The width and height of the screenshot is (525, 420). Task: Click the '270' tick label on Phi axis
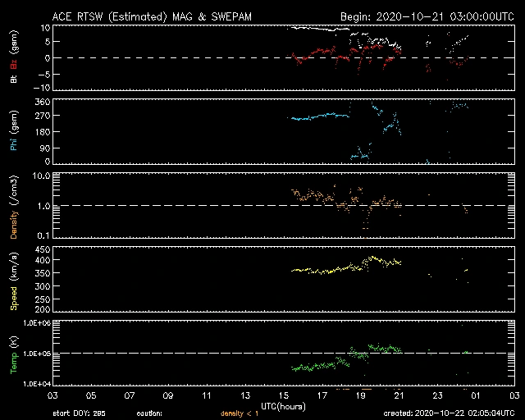click(x=43, y=116)
